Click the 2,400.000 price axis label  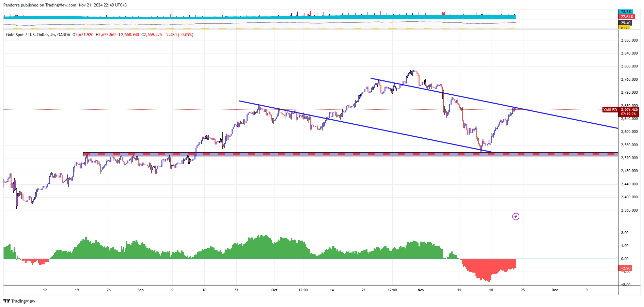[629, 197]
